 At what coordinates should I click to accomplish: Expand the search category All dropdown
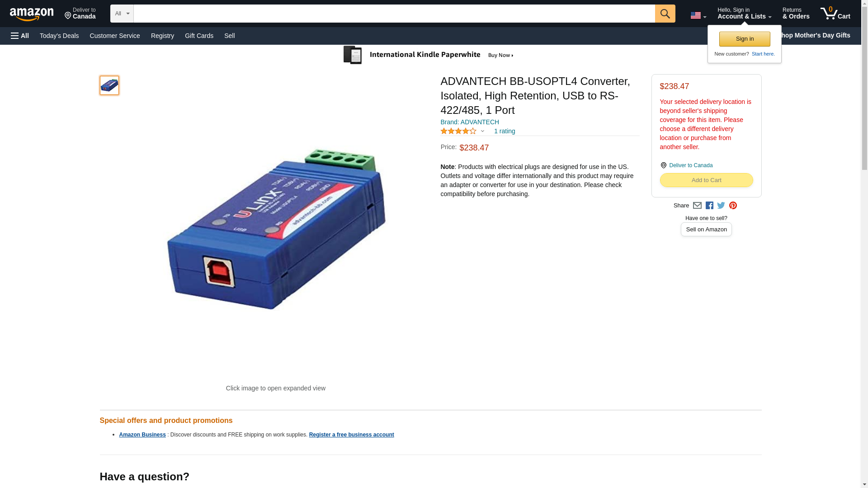pyautogui.click(x=122, y=14)
